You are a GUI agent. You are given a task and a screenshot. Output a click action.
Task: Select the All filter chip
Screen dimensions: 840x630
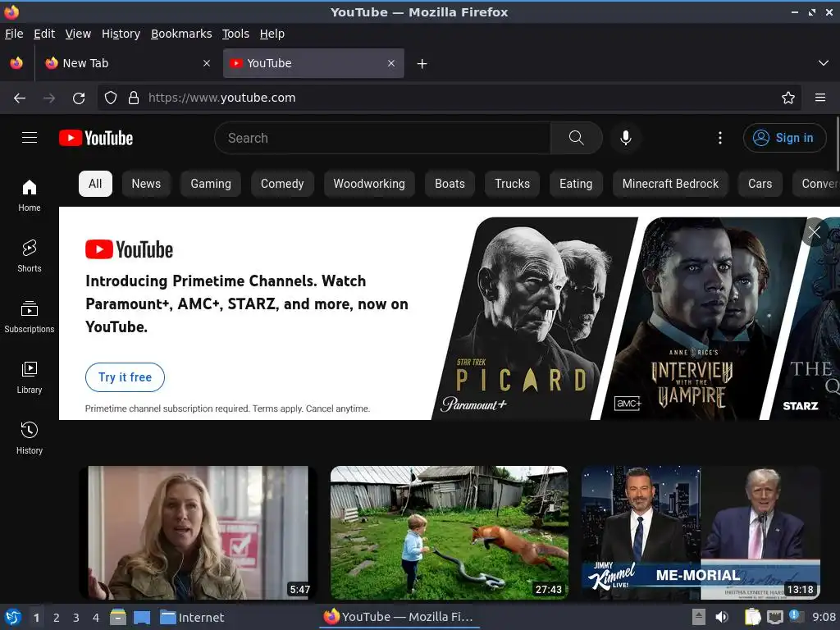coord(95,184)
